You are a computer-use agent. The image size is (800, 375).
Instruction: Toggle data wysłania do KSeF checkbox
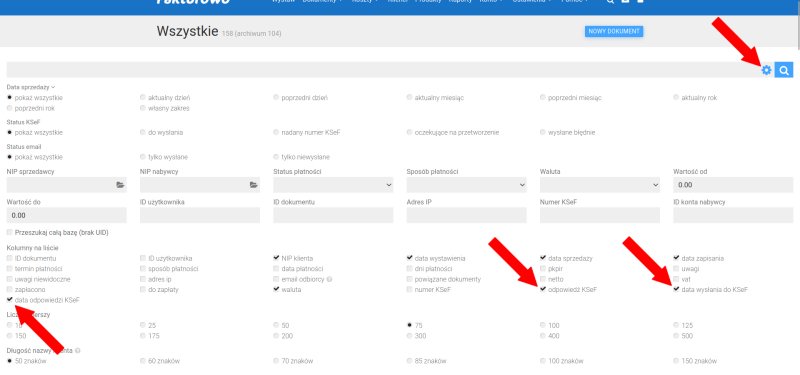[676, 289]
